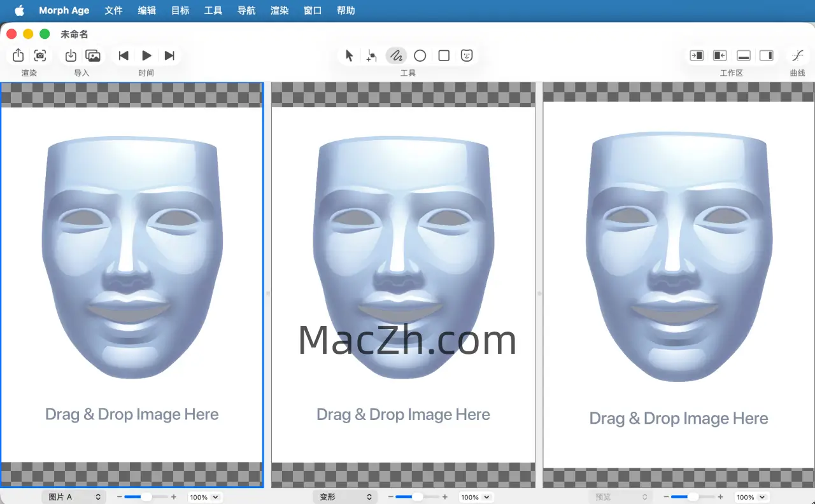Select the freehand curve tool
Screen dimensions: 815x504
pyautogui.click(x=395, y=56)
